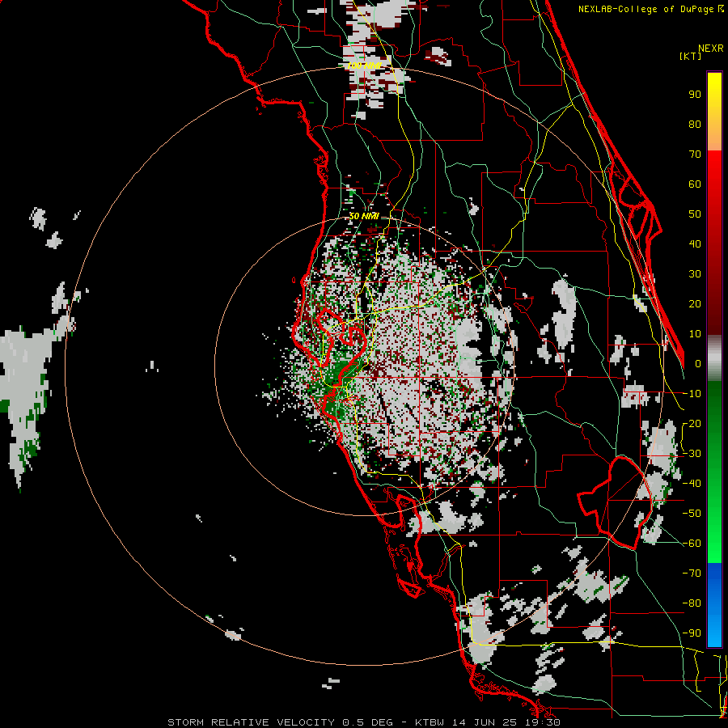
Task: Select the -70 scale value
Action: [x=692, y=574]
